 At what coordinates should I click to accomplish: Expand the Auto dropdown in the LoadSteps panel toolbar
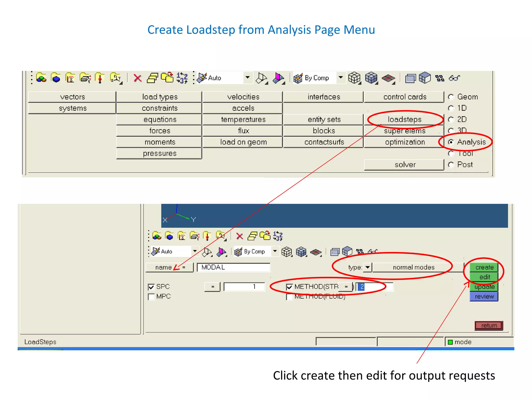[195, 251]
